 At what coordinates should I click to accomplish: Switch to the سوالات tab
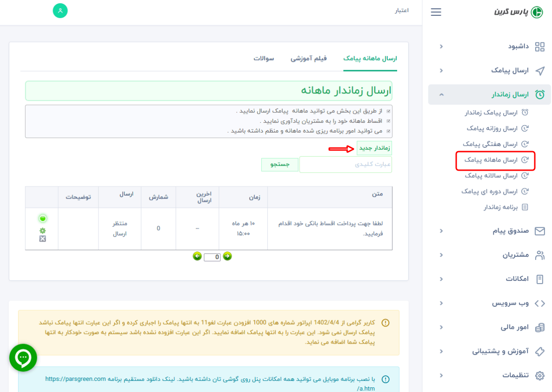click(x=264, y=59)
